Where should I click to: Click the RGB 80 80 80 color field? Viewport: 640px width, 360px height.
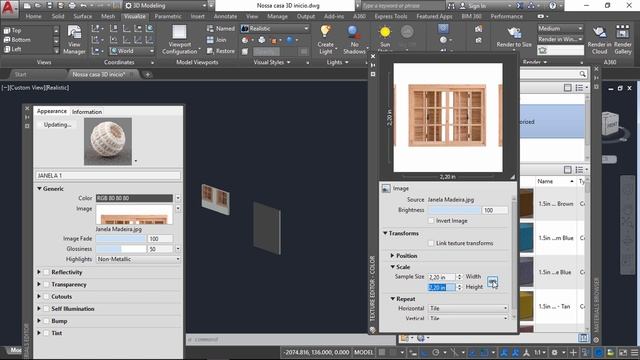[x=134, y=198]
